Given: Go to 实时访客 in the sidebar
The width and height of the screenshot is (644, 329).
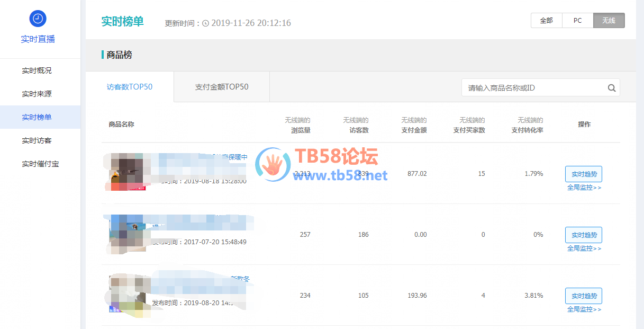Looking at the screenshot, I should [x=37, y=140].
